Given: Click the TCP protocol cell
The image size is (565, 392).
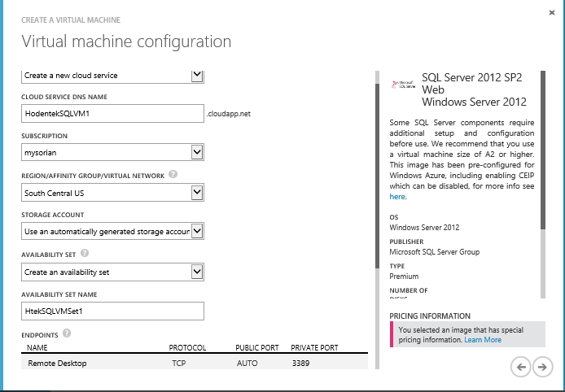Looking at the screenshot, I should click(x=179, y=364).
